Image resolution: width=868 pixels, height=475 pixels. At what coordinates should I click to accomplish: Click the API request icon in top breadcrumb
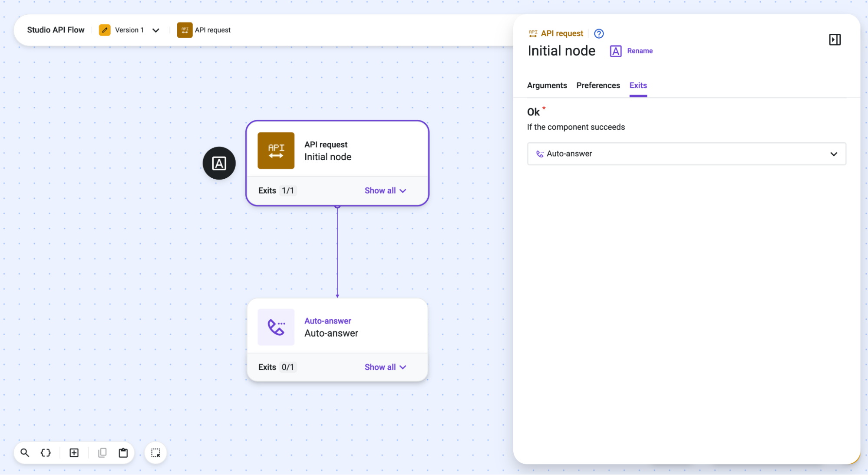[185, 30]
